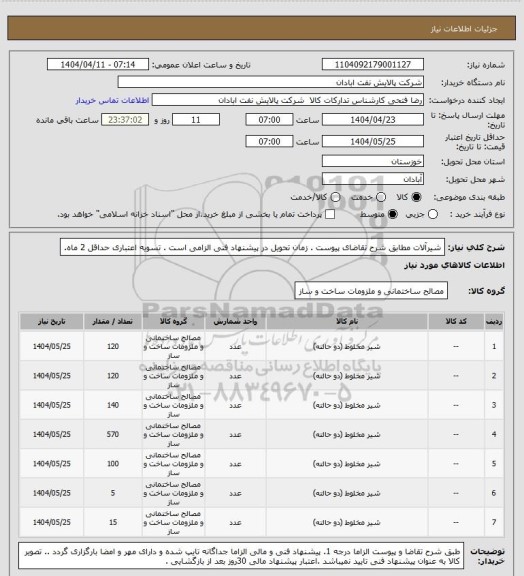524x576 pixels.
Task: Tick the treasury bonds payment checkbox
Action: [330, 214]
